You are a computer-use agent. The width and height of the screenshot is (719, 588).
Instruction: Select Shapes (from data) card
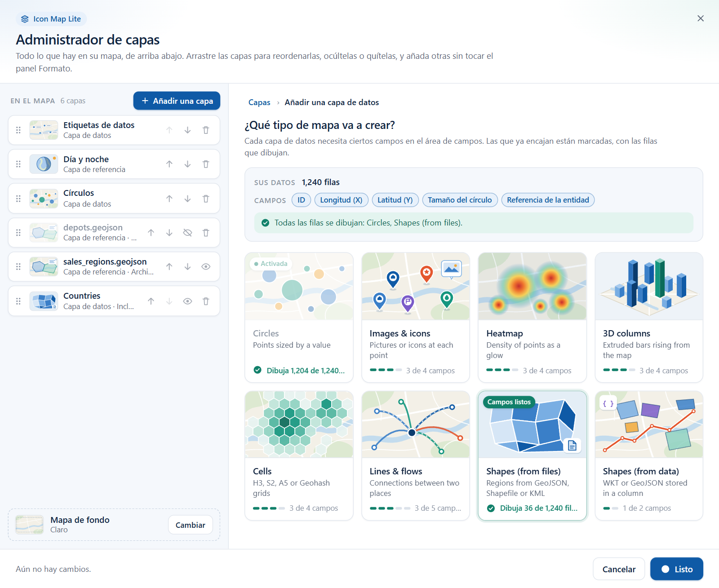pos(649,455)
